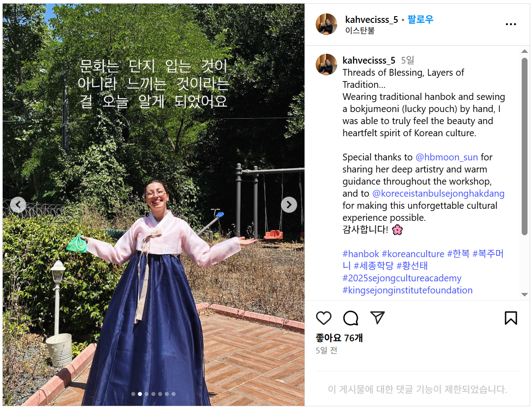This screenshot has height=409, width=532.
Task: Open the #kingsejonginstitutefoundation hashtag
Action: pos(408,290)
